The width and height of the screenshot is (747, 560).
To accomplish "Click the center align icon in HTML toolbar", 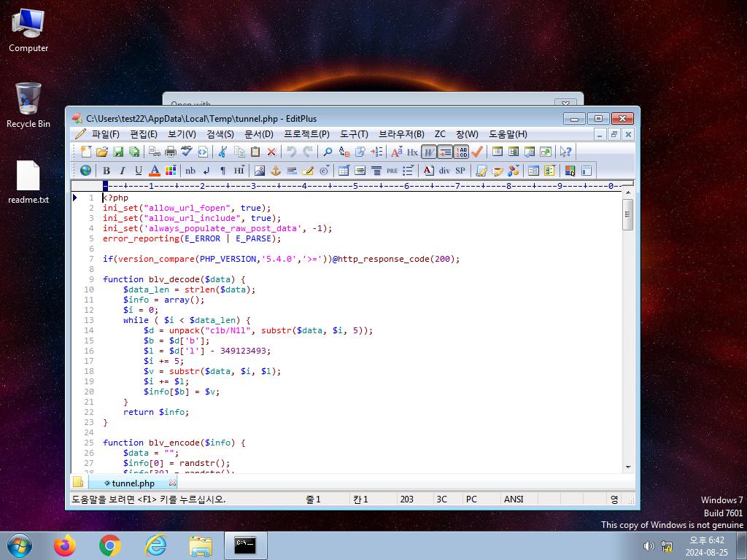I will 376,170.
